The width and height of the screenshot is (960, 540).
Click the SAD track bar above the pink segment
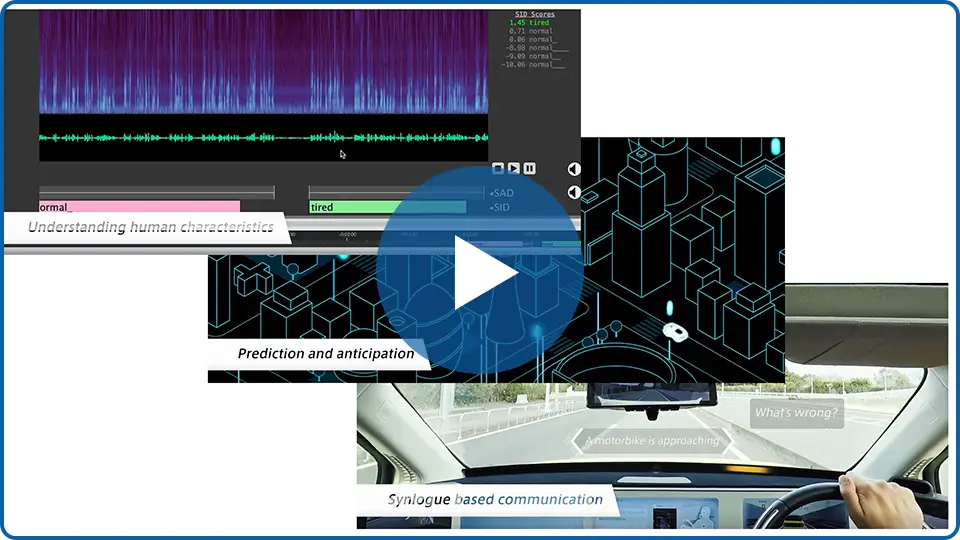click(157, 192)
